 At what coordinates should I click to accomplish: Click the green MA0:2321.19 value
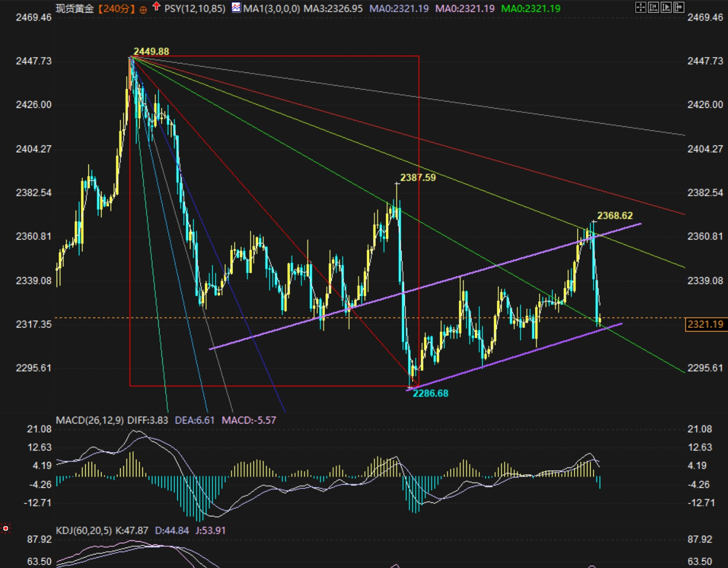pos(531,9)
